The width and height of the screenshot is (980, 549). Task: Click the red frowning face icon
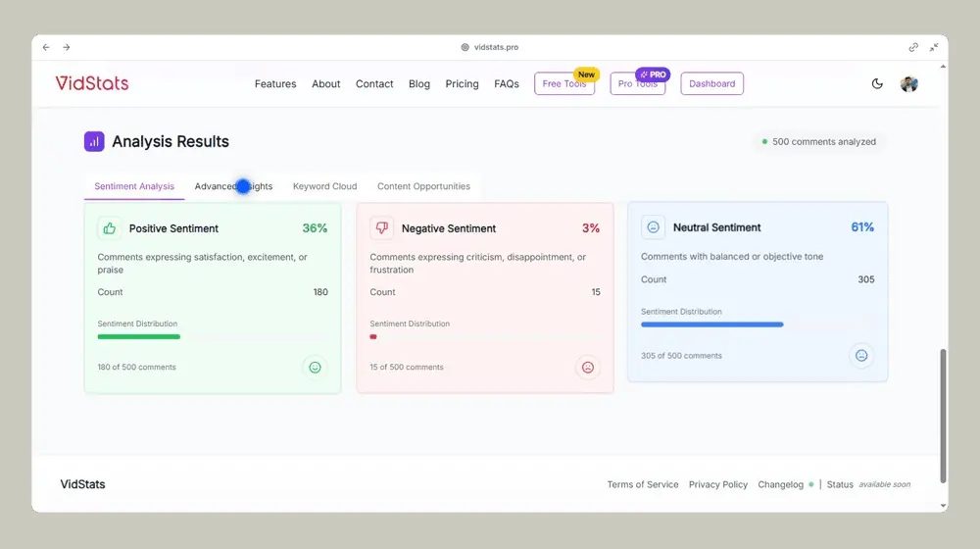587,368
